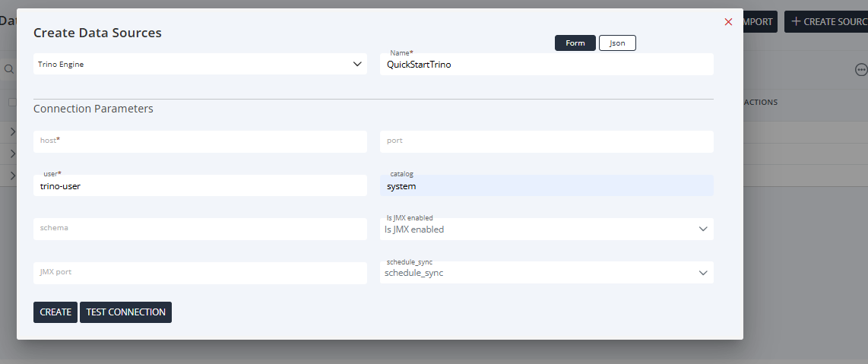Viewport: 868px width, 364px height.
Task: Close the Create Data Sources dialog
Action: 728,22
